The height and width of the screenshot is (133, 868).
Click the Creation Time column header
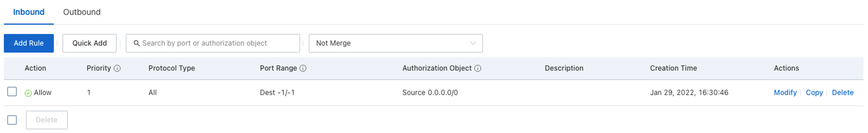673,68
